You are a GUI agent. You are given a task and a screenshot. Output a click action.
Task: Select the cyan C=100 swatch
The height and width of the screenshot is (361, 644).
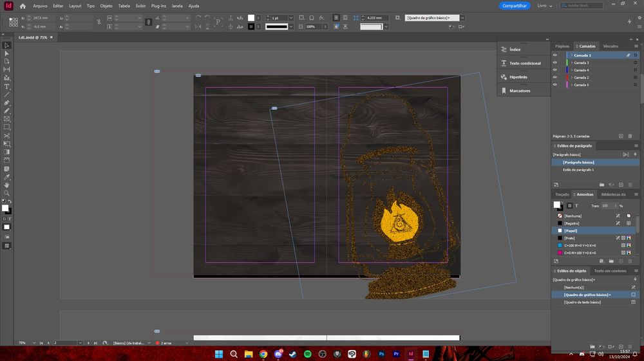pos(580,245)
